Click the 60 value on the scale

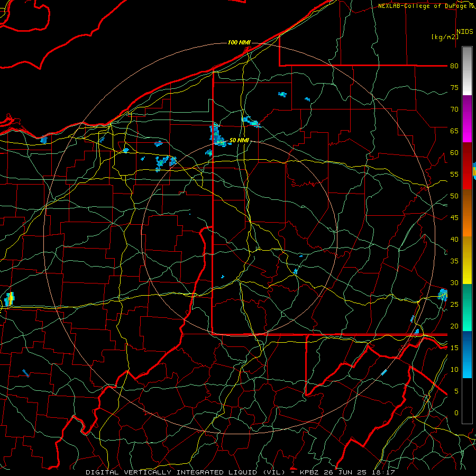point(454,153)
